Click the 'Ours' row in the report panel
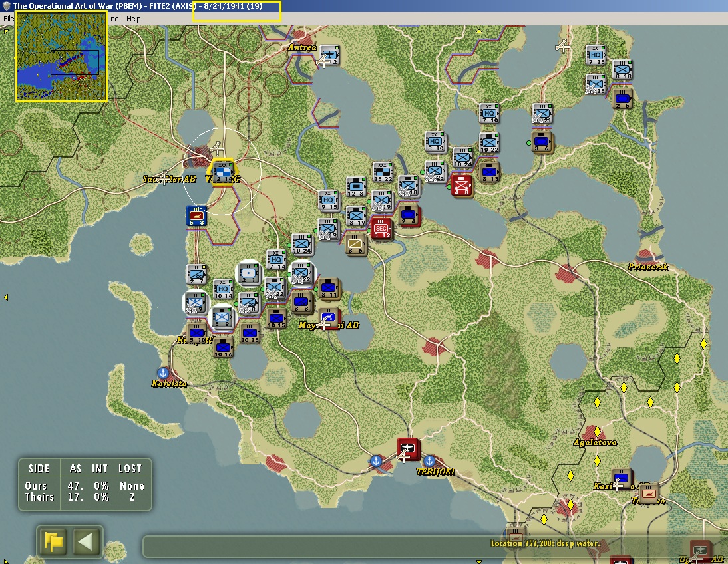Image resolution: width=728 pixels, height=564 pixels. (85, 486)
